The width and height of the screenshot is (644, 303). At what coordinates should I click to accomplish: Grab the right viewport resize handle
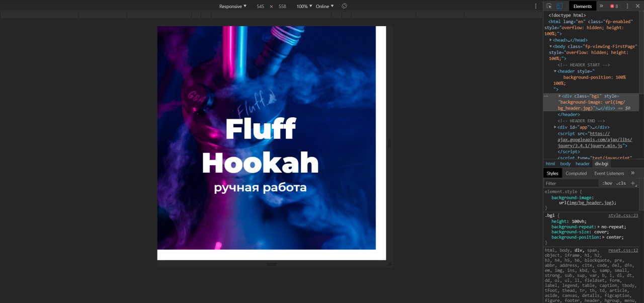389,143
